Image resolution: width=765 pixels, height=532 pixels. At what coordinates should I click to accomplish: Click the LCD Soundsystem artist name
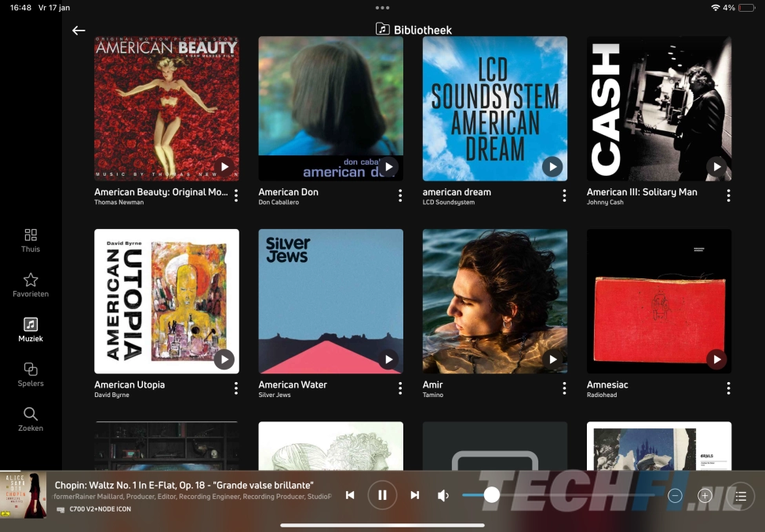[x=448, y=202]
